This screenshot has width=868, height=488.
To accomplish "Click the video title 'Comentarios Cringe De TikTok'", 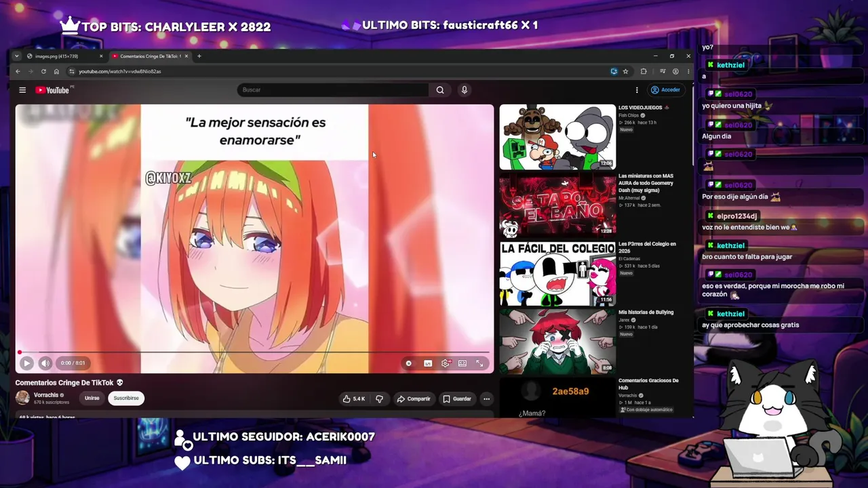I will click(65, 383).
